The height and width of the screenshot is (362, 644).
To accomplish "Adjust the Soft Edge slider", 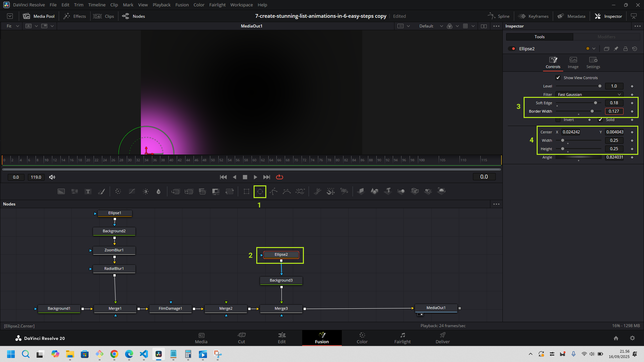I will coord(595,103).
